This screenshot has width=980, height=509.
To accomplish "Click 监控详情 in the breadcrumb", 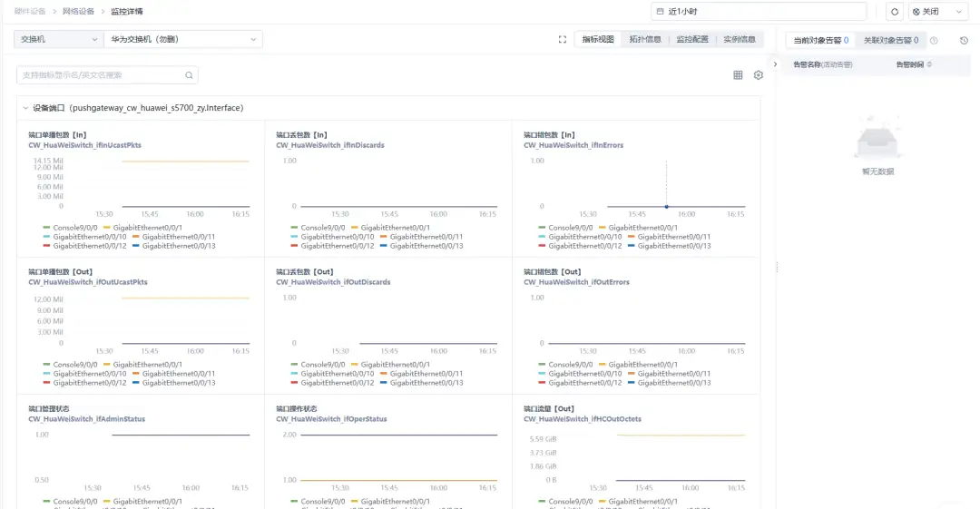I will pos(127,12).
